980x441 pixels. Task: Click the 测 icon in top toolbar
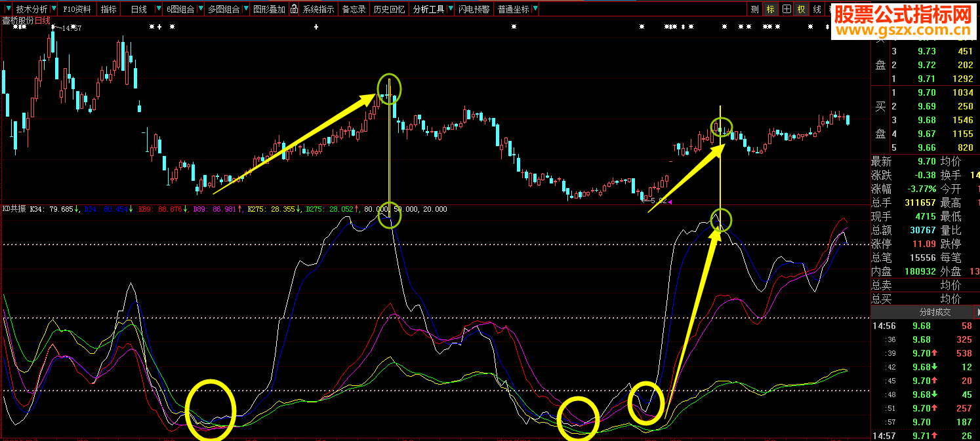pyautogui.click(x=754, y=9)
